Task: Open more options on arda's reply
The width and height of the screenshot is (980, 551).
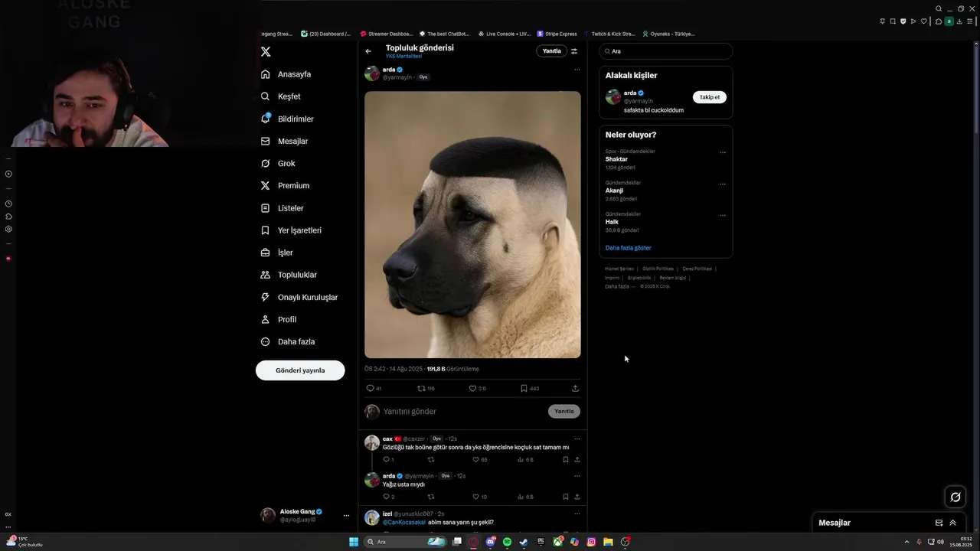Action: (x=577, y=476)
